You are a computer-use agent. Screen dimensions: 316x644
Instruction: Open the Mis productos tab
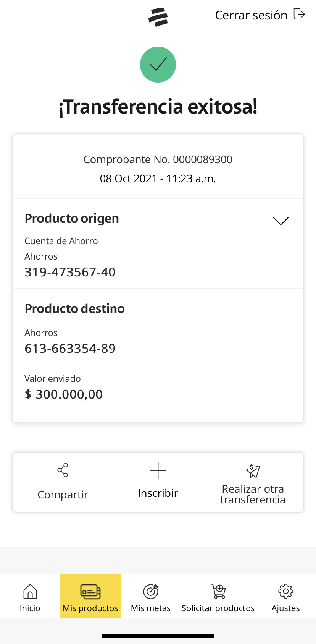pos(90,608)
